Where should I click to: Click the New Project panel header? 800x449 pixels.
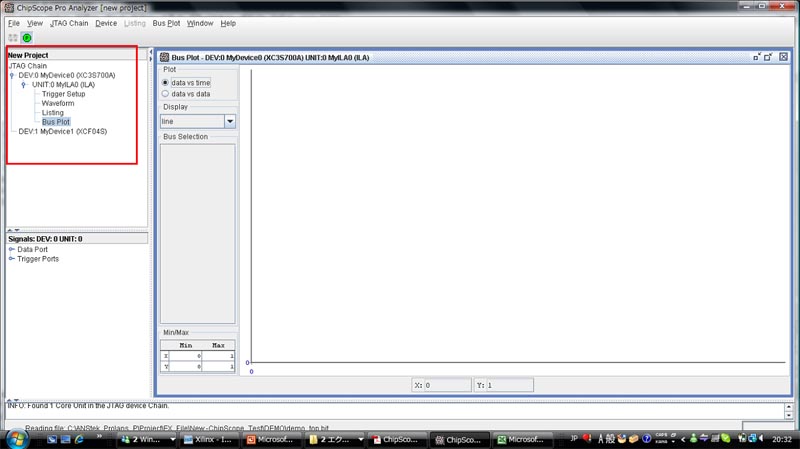(77, 55)
